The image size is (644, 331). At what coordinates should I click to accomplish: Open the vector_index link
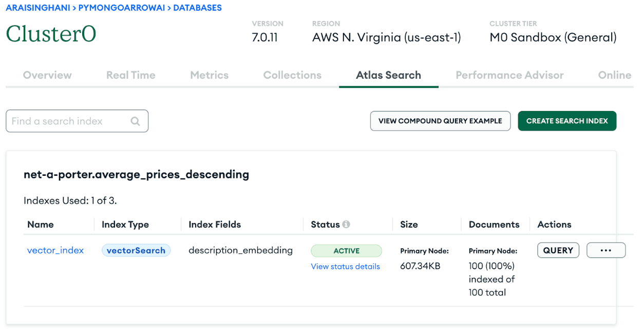coord(55,250)
